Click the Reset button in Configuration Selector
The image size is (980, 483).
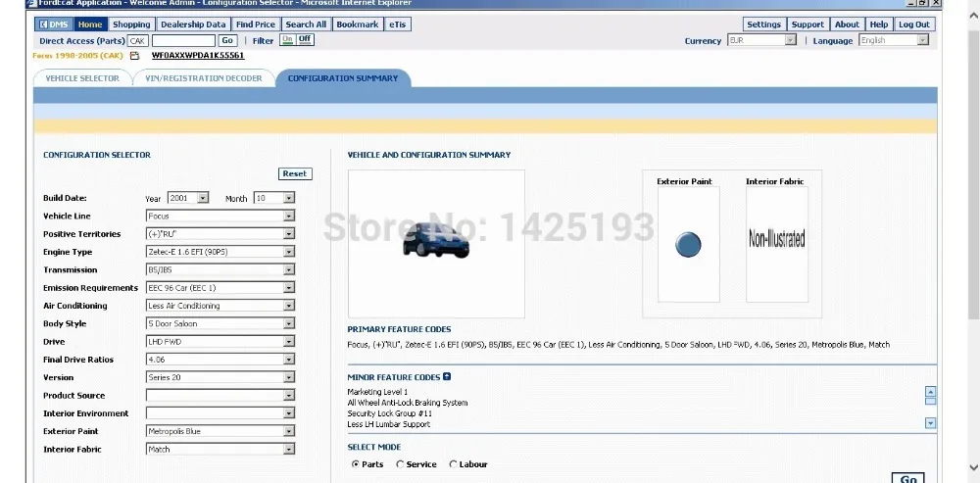[x=295, y=173]
